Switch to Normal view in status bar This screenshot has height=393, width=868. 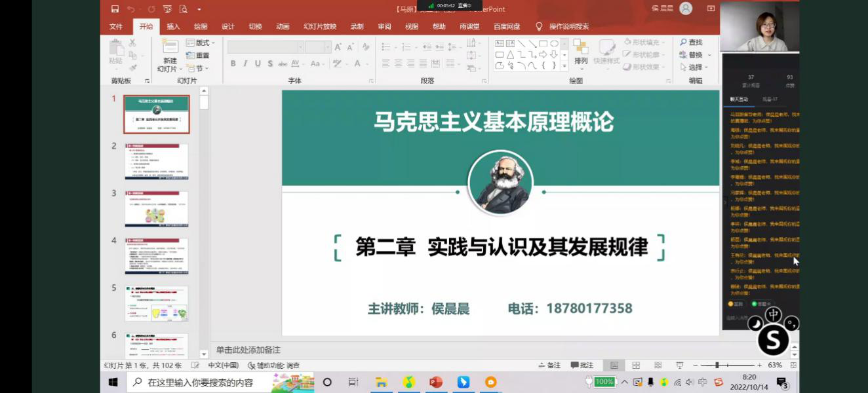click(614, 365)
